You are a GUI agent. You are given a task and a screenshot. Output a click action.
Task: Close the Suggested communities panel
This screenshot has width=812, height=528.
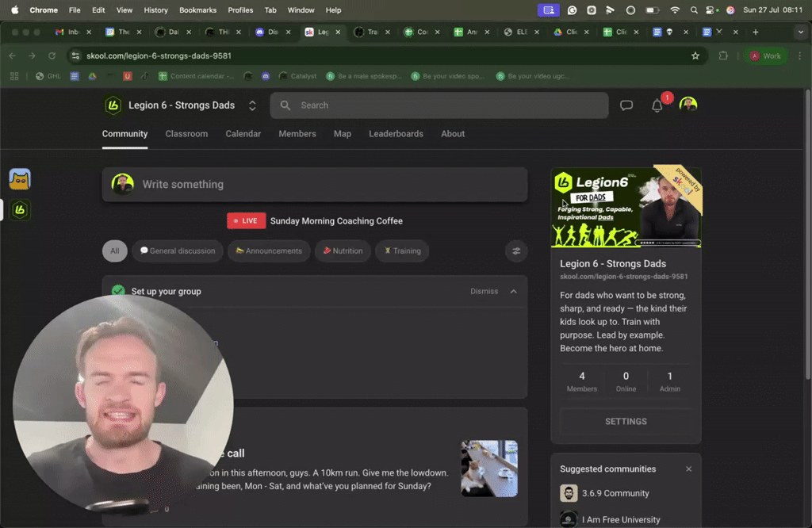point(689,469)
